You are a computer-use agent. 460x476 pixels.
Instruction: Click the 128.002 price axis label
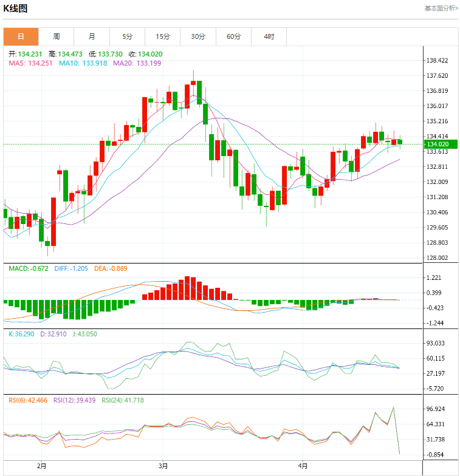pos(438,257)
